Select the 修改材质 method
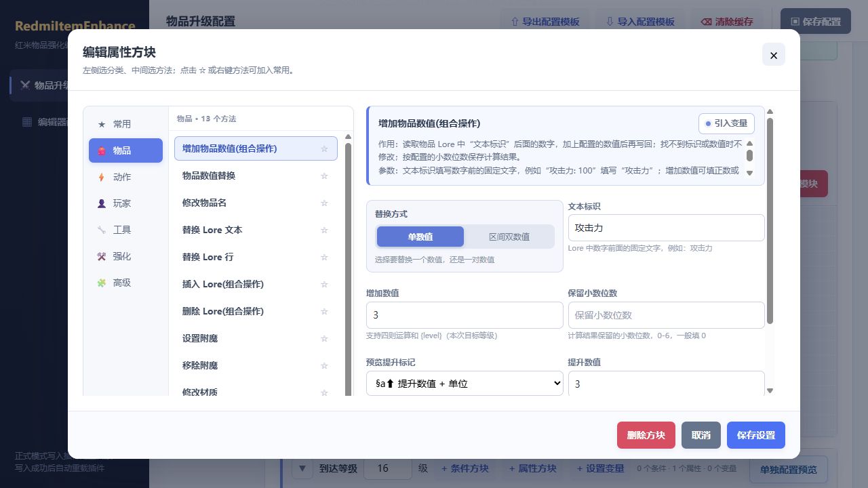 pyautogui.click(x=256, y=390)
